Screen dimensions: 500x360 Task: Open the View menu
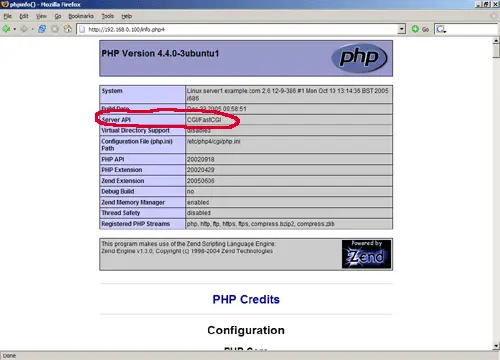tap(41, 16)
